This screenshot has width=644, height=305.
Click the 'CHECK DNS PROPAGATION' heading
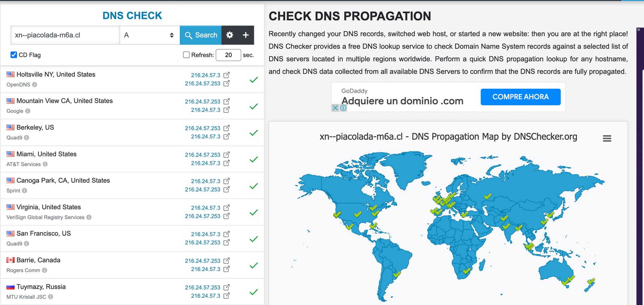point(350,16)
